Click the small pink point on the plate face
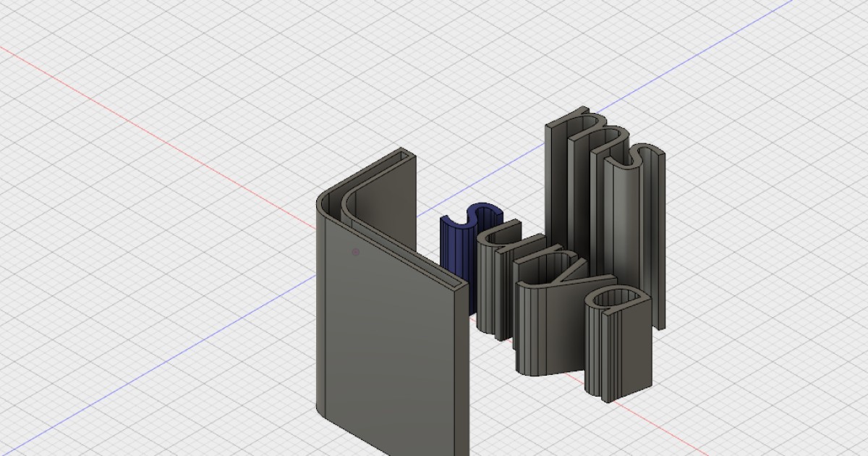 [x=355, y=252]
